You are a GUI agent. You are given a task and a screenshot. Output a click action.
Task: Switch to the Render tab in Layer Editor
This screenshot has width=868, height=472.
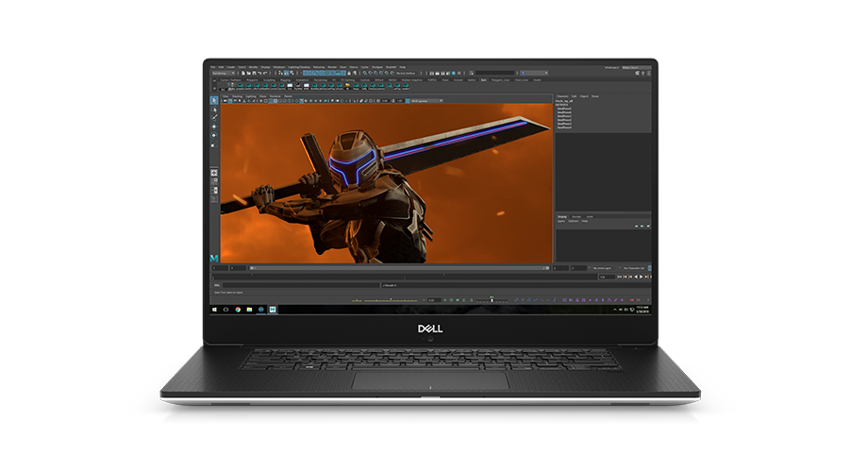576,216
